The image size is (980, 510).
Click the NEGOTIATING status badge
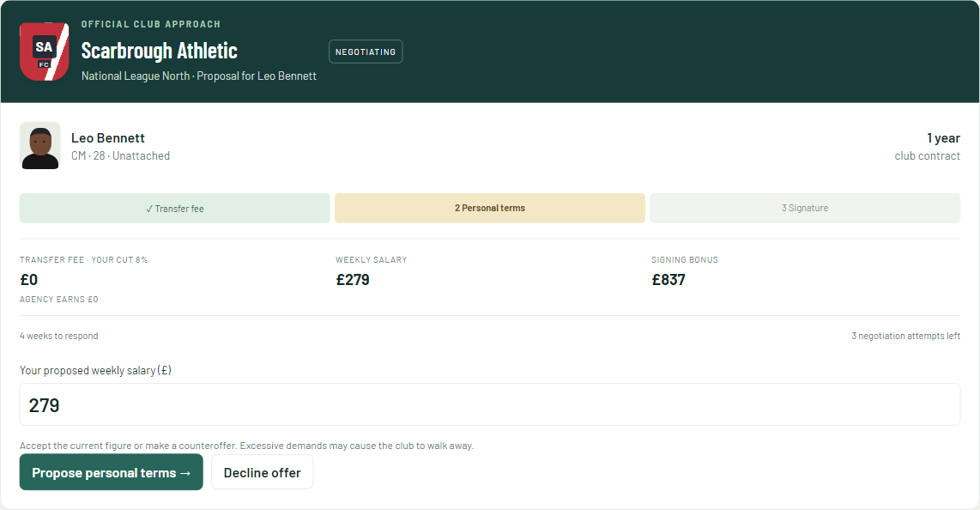coord(366,52)
